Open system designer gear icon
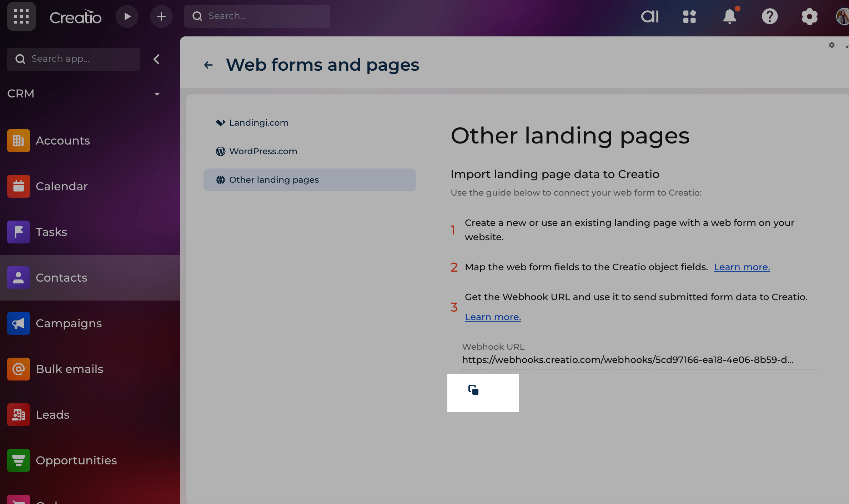This screenshot has height=504, width=849. [x=809, y=16]
